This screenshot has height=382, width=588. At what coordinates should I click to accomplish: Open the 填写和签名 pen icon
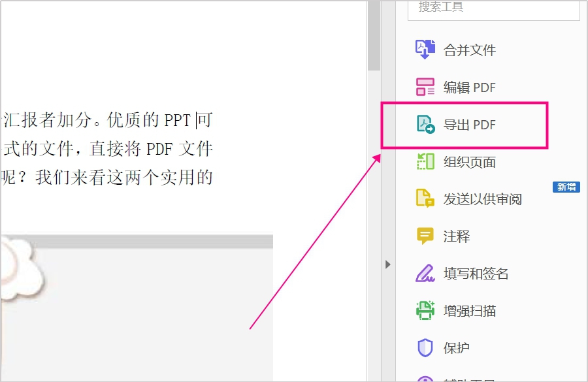click(425, 274)
